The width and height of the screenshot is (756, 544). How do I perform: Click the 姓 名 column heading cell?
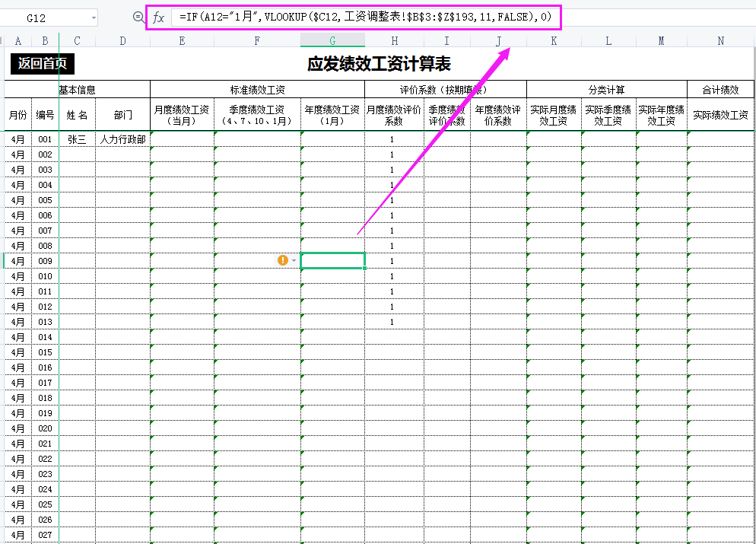pyautogui.click(x=77, y=115)
